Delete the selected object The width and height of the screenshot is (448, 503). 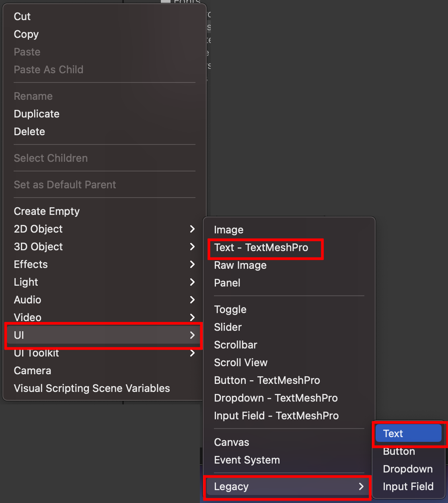click(x=29, y=132)
